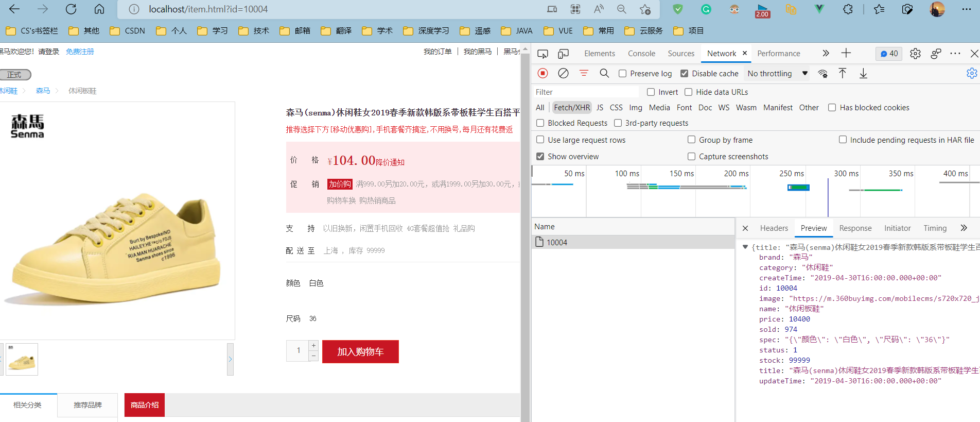Import a HAR file with upload arrow
The width and height of the screenshot is (980, 422).
point(843,73)
